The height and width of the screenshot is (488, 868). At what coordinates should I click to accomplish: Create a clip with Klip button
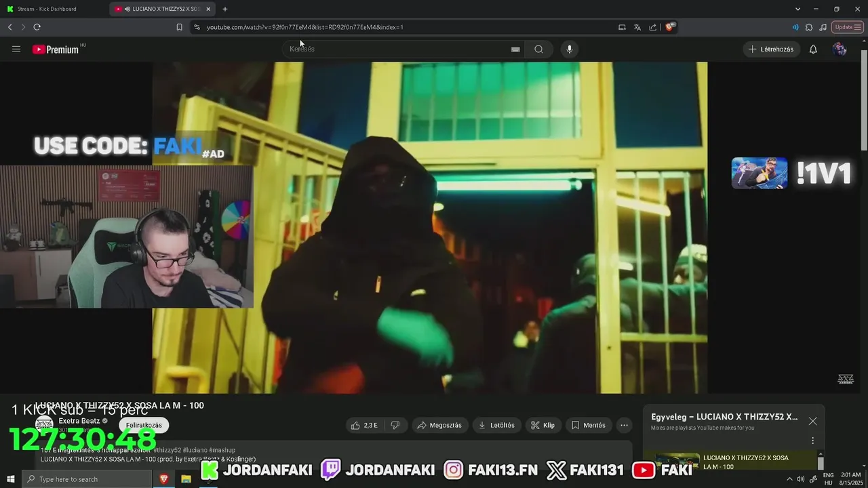click(542, 425)
